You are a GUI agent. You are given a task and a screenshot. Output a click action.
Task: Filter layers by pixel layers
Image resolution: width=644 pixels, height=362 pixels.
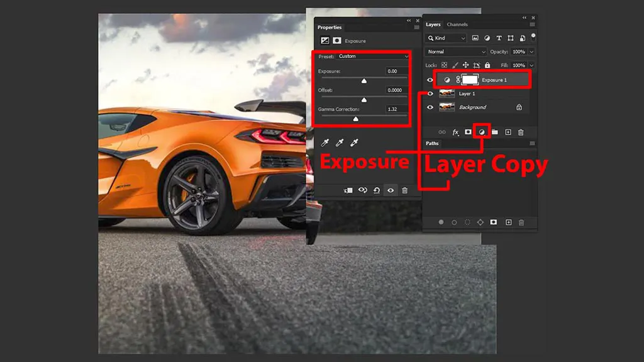(475, 38)
